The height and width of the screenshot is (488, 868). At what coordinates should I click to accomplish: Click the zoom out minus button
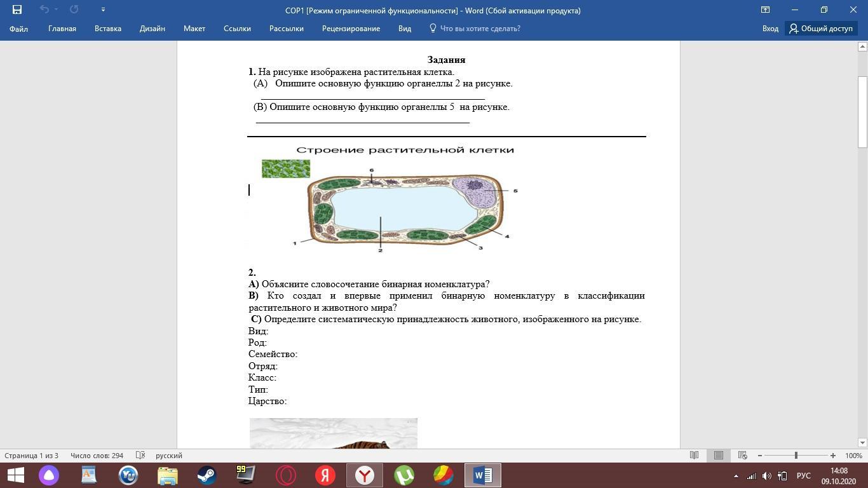tap(760, 456)
